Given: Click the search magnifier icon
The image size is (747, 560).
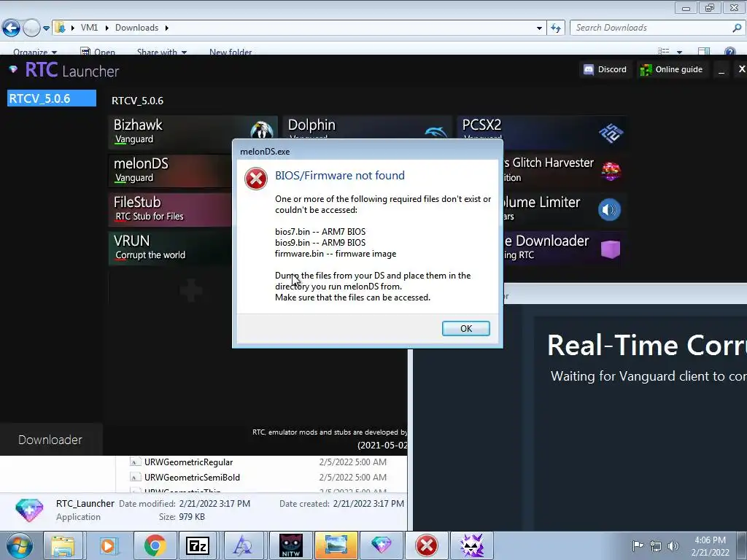Looking at the screenshot, I should point(737,28).
